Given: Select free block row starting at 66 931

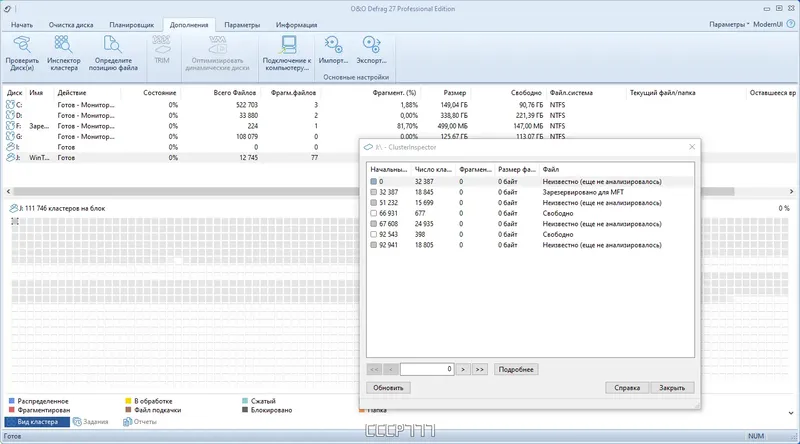Looking at the screenshot, I should pos(530,213).
